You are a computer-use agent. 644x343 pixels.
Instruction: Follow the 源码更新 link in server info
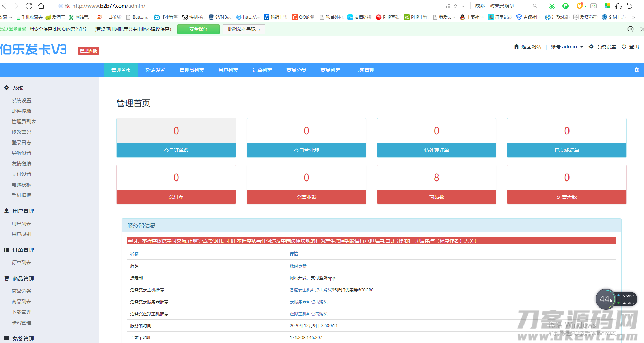click(x=298, y=266)
